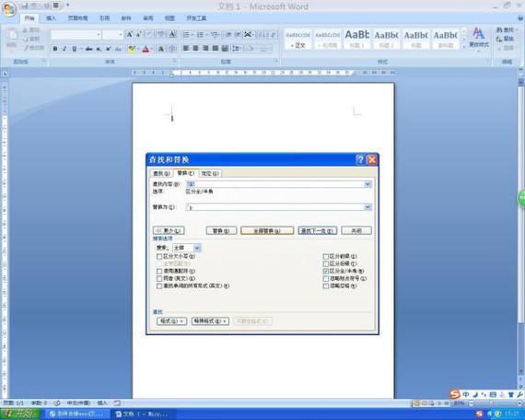The image size is (525, 420).
Task: Apply bold formatting from the ribbon
Action: coord(55,49)
